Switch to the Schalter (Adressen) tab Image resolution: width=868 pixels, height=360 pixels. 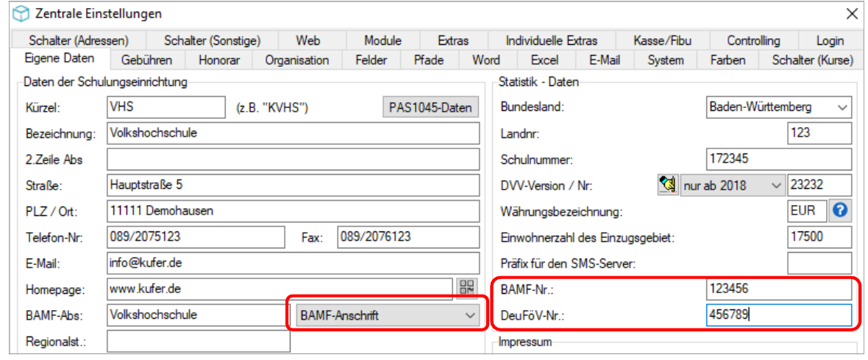click(x=79, y=40)
